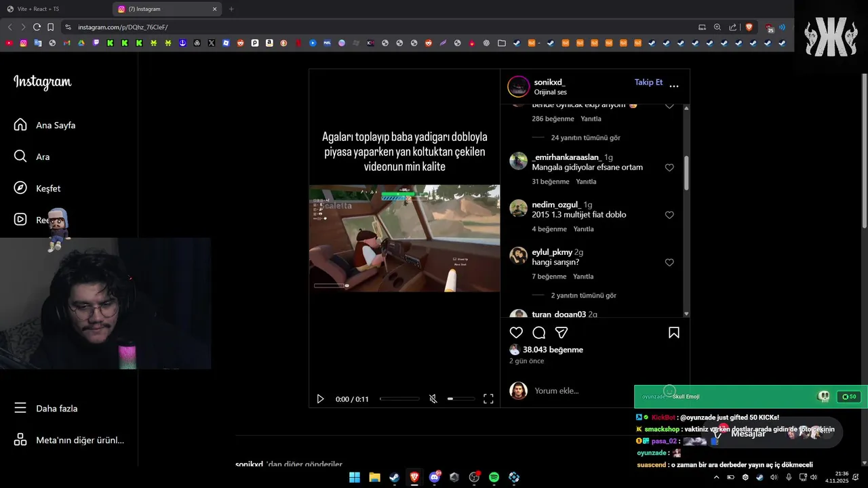Screen dimensions: 868x488
Task: Enter fullscreen mode for the video
Action: (488, 399)
